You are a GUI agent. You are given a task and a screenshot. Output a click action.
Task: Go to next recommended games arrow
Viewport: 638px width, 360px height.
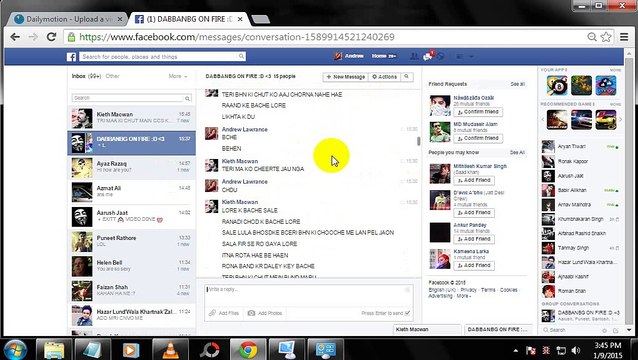(x=620, y=120)
